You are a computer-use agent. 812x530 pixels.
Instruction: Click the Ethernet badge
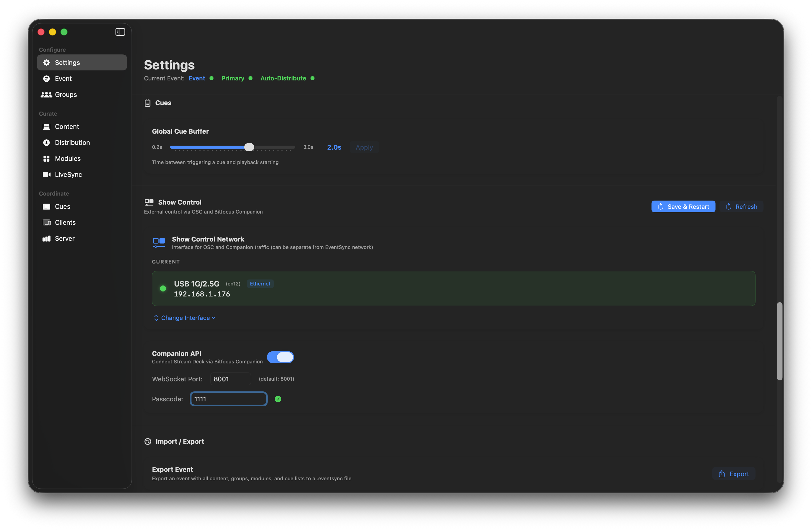pos(260,284)
